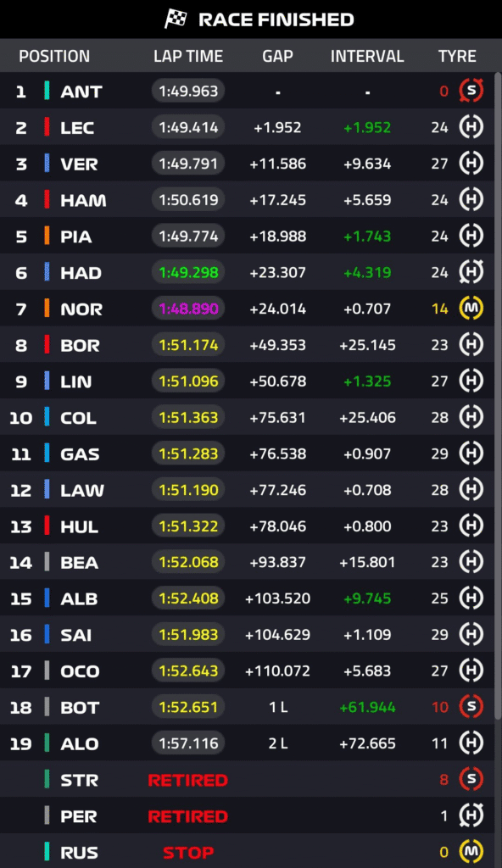Select the INTERVAL column header

[x=367, y=56]
